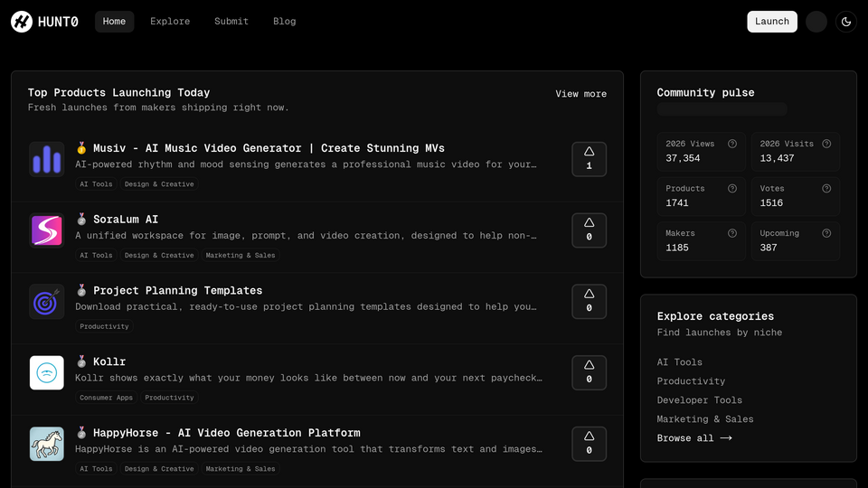Click the Browse all link
This screenshot has height=488, width=868.
(694, 438)
